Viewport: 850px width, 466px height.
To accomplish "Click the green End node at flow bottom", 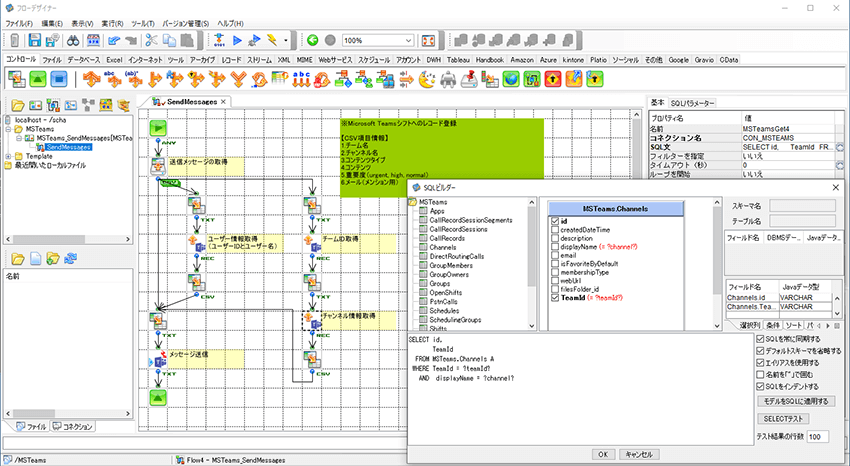I will (x=158, y=398).
